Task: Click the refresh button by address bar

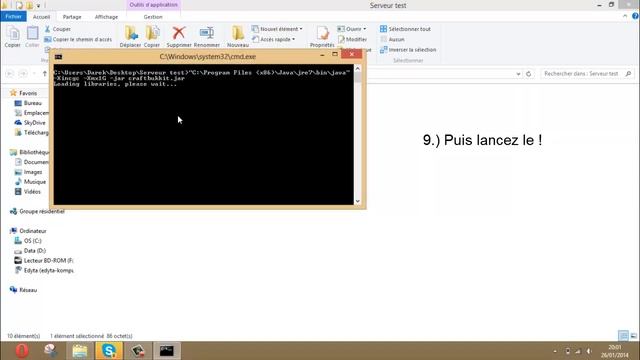Action: [529, 74]
